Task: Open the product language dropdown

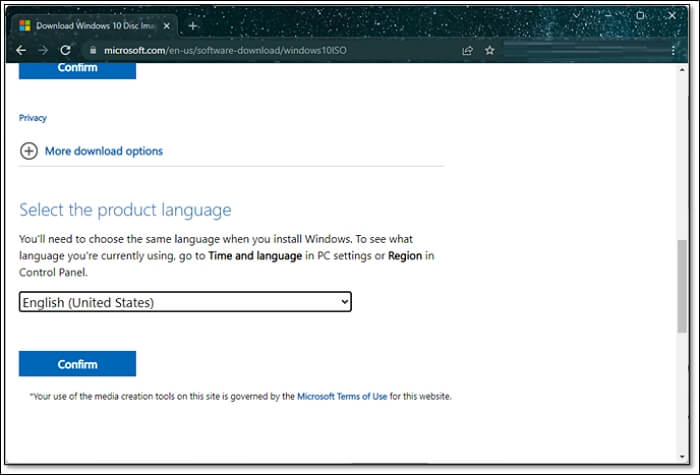Action: click(x=185, y=302)
